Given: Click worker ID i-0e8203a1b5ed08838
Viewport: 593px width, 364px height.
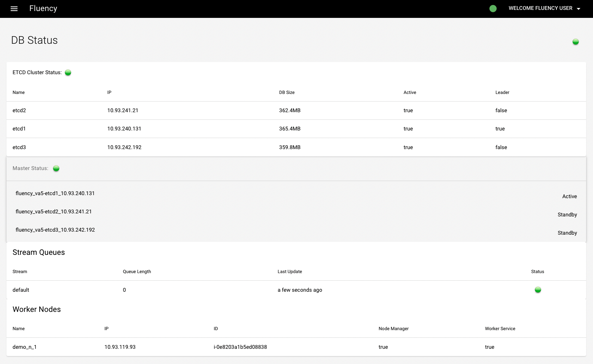Looking at the screenshot, I should coord(240,347).
